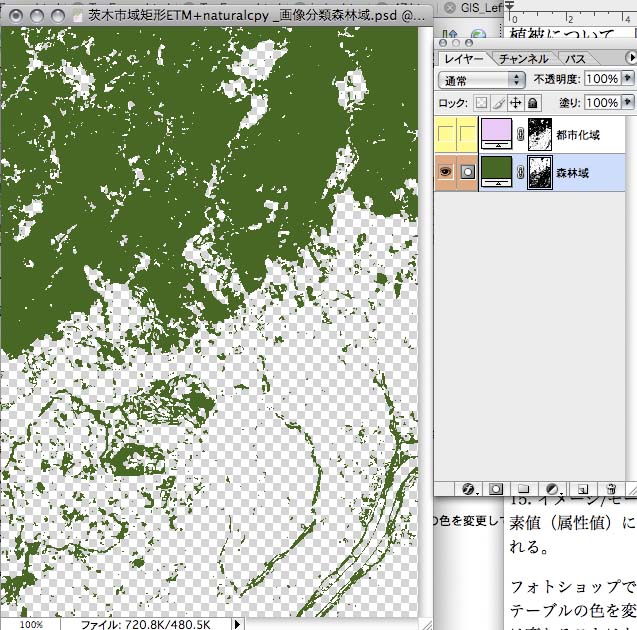Select the GIS_Lef document tab behind

pyautogui.click(x=481, y=7)
